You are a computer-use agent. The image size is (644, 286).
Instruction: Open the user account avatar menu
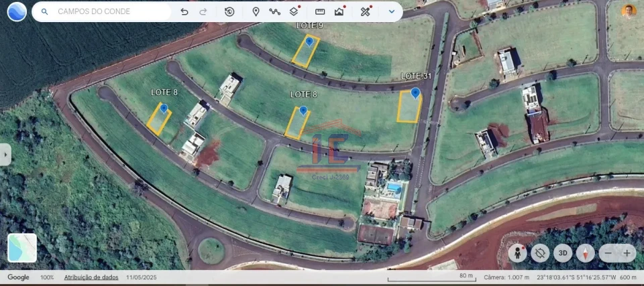point(628,11)
